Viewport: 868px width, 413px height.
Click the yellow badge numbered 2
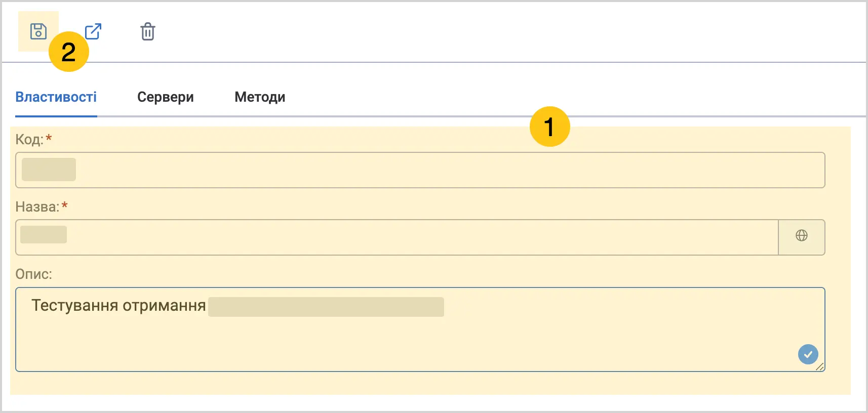(69, 52)
